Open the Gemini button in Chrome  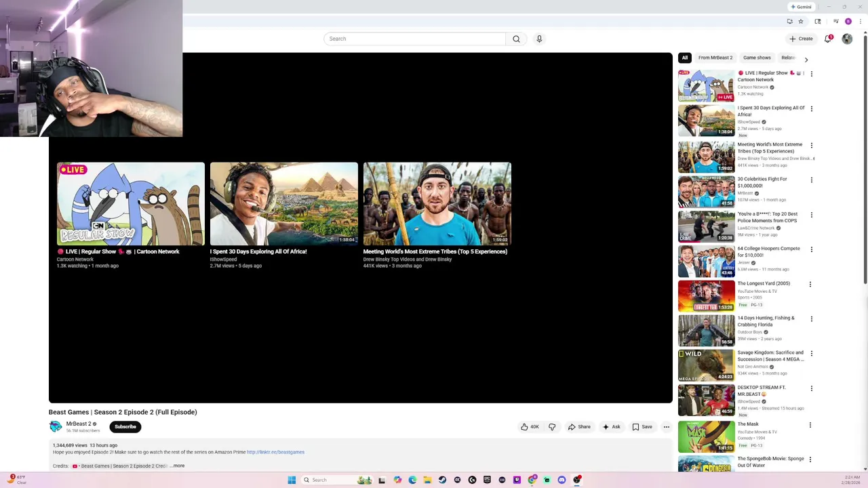(x=801, y=7)
